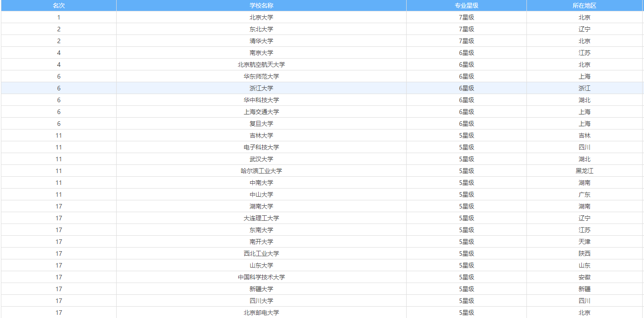Click the 山东 region for 山东大学
The height and width of the screenshot is (318, 644).
[x=585, y=265]
